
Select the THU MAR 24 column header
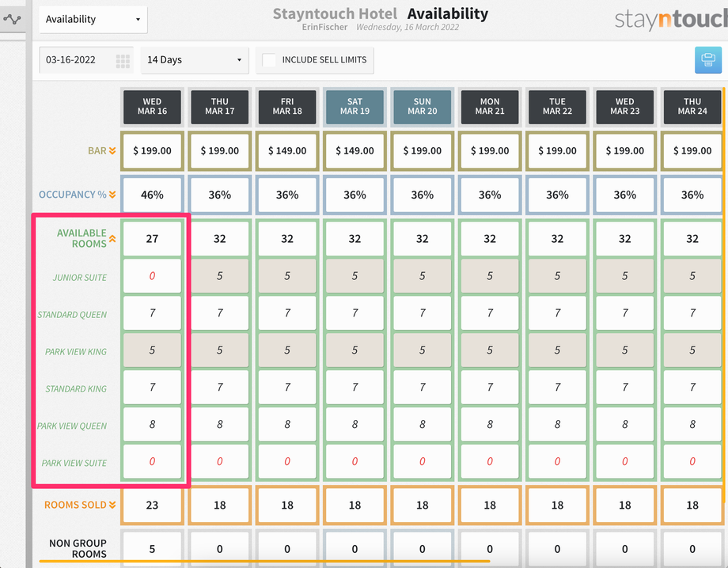692,106
